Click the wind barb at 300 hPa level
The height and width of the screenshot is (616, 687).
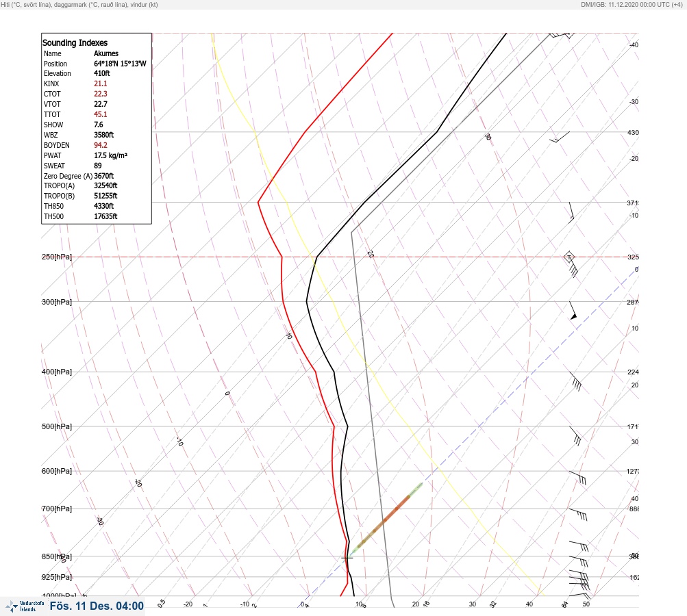click(x=573, y=311)
